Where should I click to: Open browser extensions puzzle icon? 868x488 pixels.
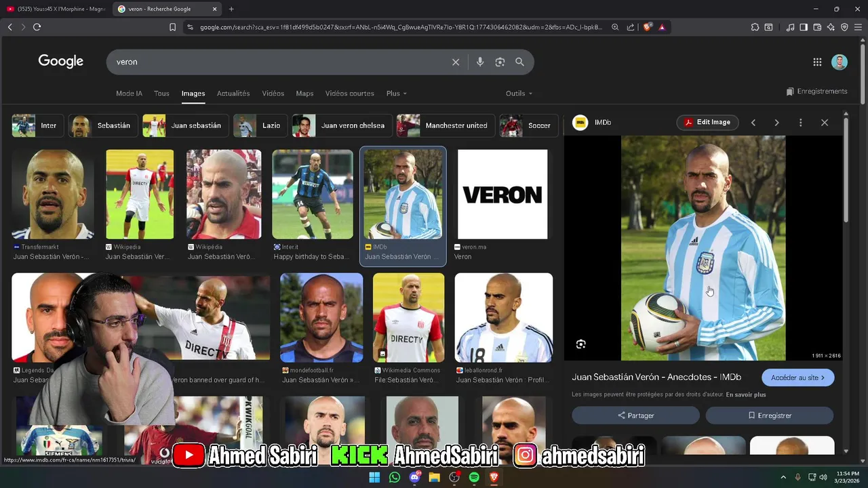click(x=755, y=27)
